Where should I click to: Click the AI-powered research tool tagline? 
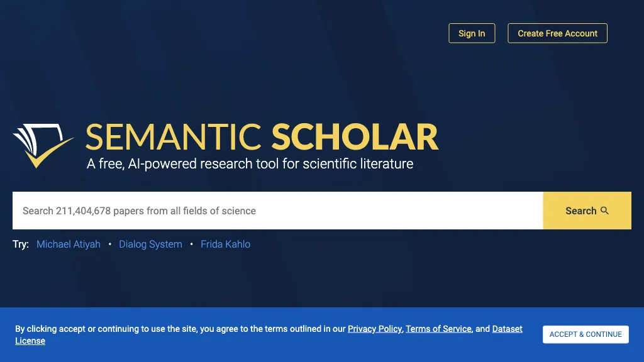pyautogui.click(x=250, y=164)
